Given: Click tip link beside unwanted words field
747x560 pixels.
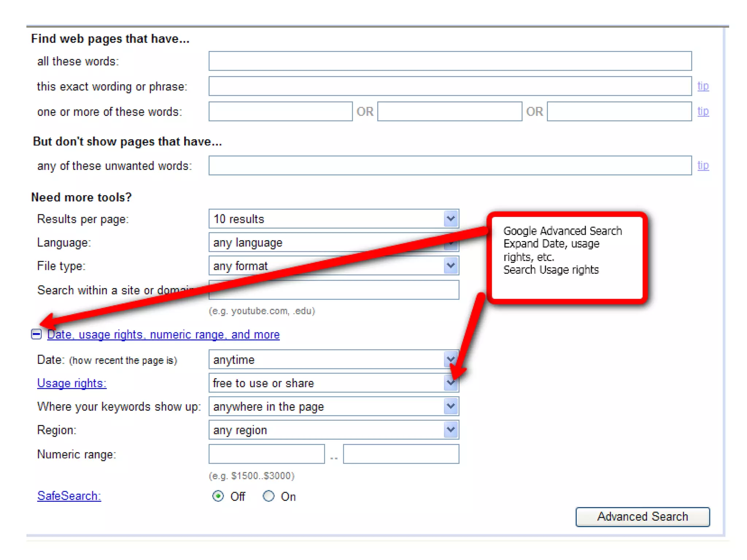Looking at the screenshot, I should click(x=703, y=166).
